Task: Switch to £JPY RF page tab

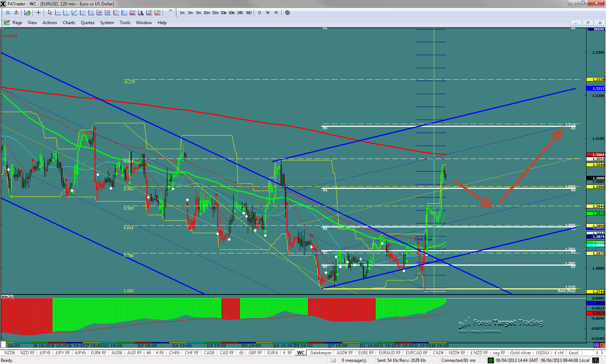Action: pyautogui.click(x=63, y=353)
